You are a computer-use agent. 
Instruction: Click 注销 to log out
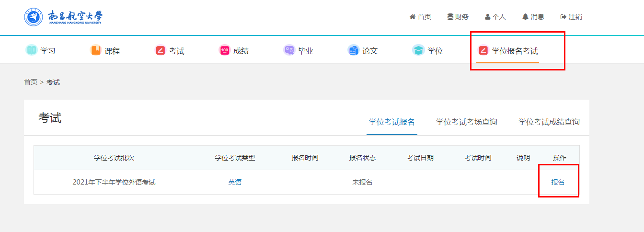coord(575,17)
